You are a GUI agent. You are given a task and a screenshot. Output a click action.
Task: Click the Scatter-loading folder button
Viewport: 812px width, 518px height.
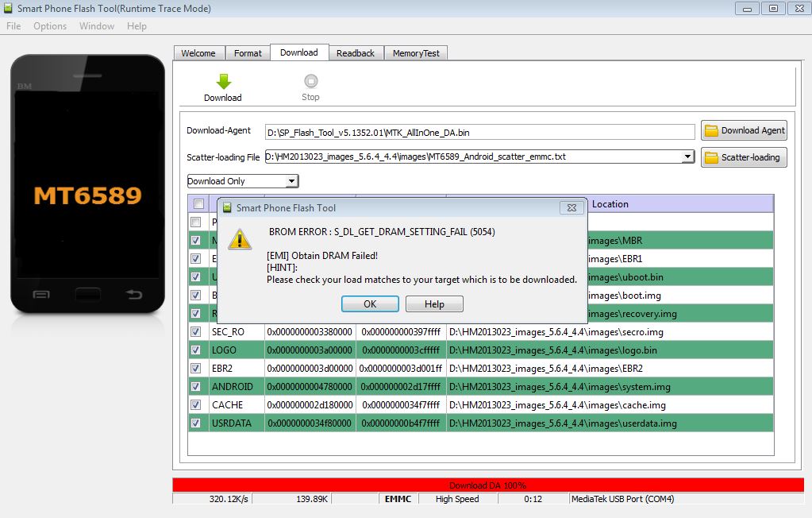pyautogui.click(x=744, y=157)
